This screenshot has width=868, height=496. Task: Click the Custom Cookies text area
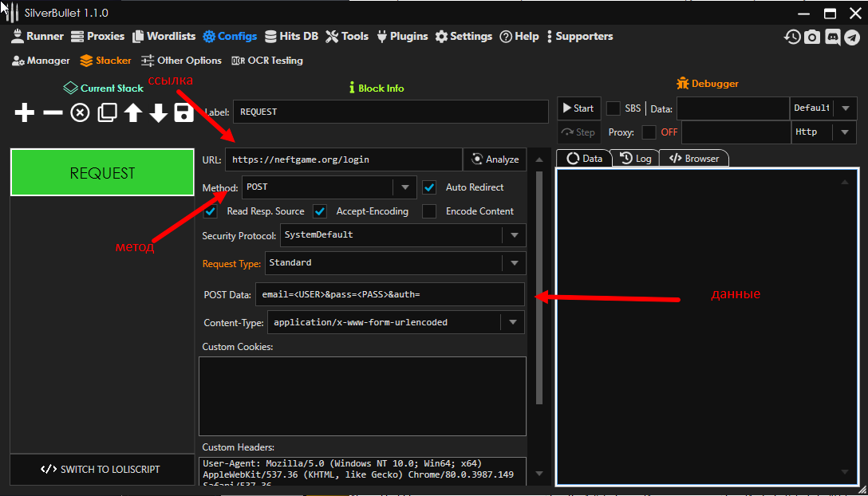pos(362,396)
